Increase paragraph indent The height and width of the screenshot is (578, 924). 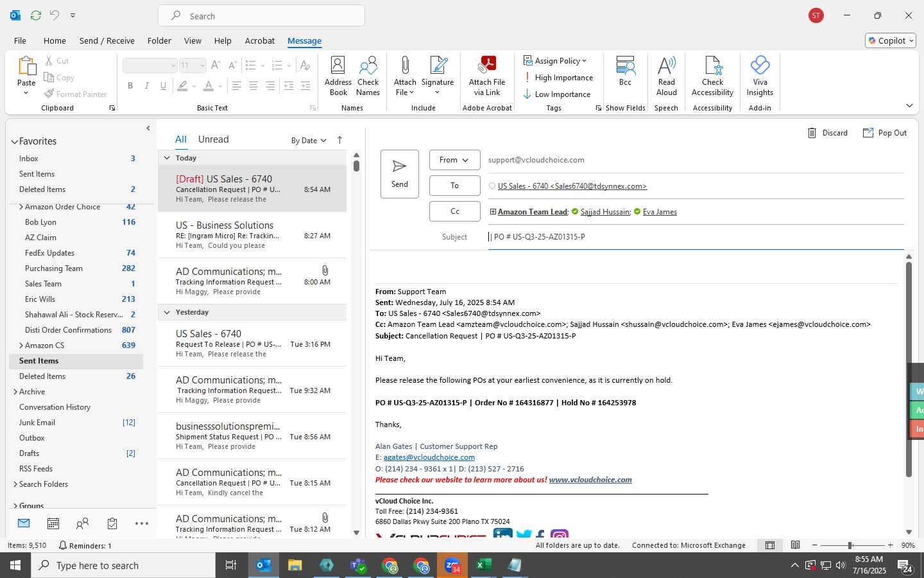(x=305, y=85)
